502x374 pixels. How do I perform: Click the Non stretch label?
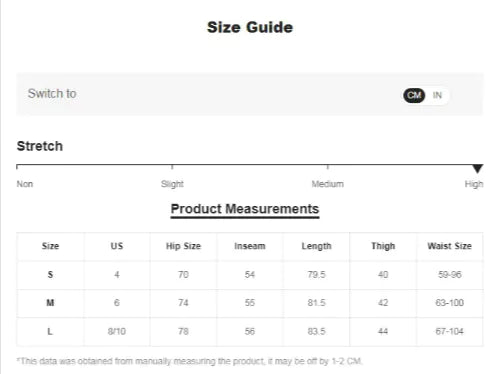(25, 184)
